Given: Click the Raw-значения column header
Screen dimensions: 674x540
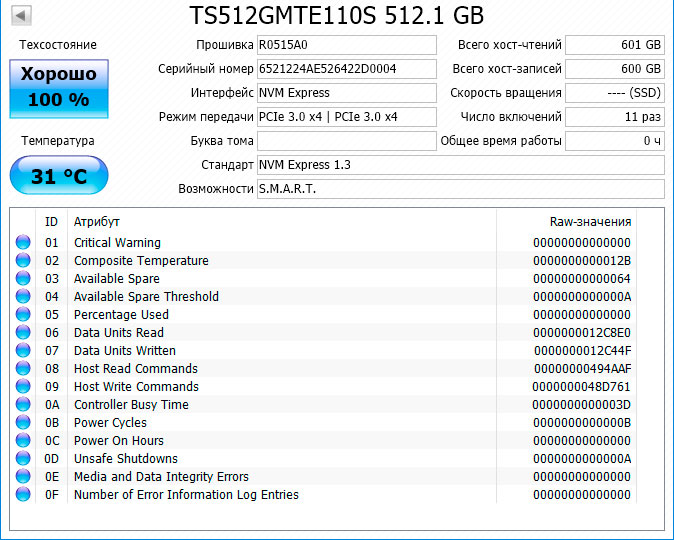Looking at the screenshot, I should tap(590, 221).
